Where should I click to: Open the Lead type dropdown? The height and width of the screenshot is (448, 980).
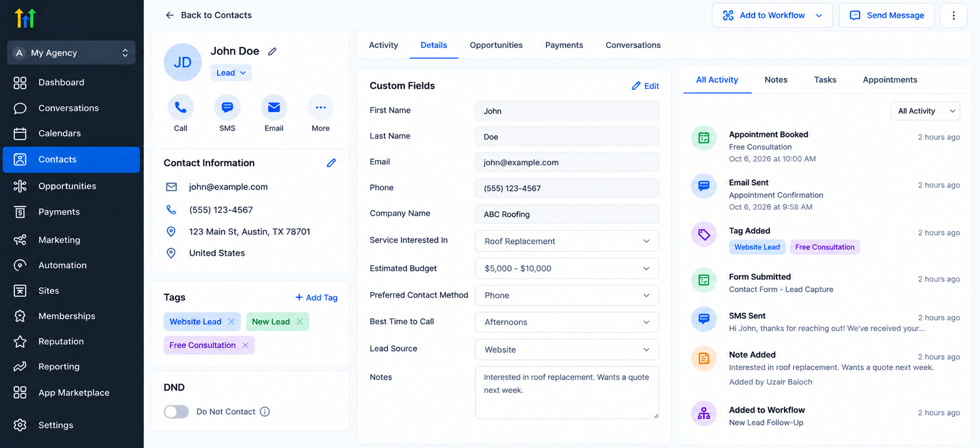tap(231, 73)
